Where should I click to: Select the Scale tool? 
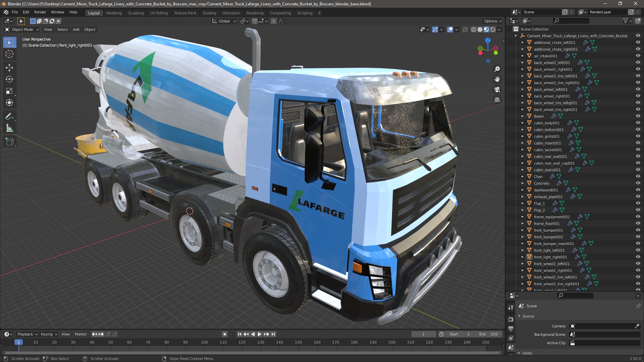click(x=9, y=91)
